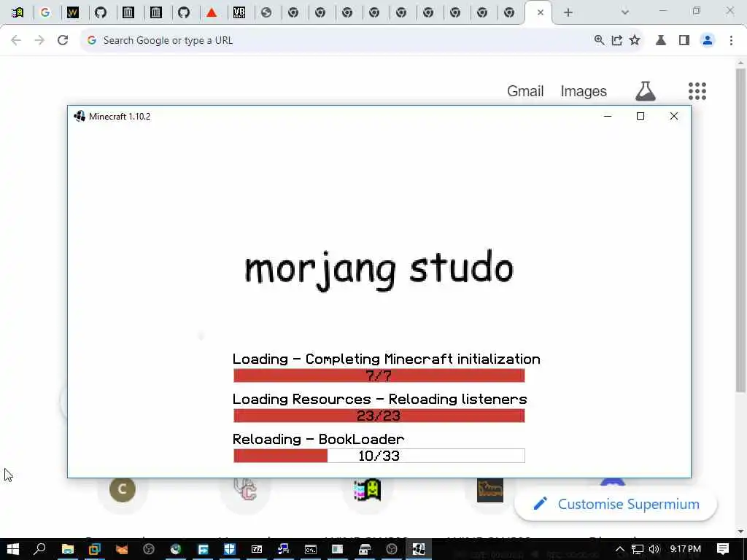Open the Command Prompt taskbar icon
This screenshot has width=747, height=560.
coord(311,549)
